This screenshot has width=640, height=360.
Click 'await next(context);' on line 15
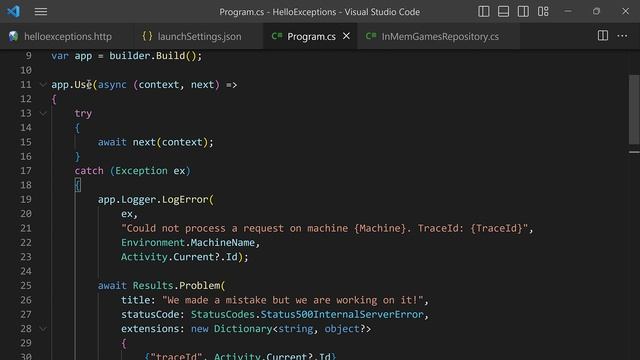(156, 142)
